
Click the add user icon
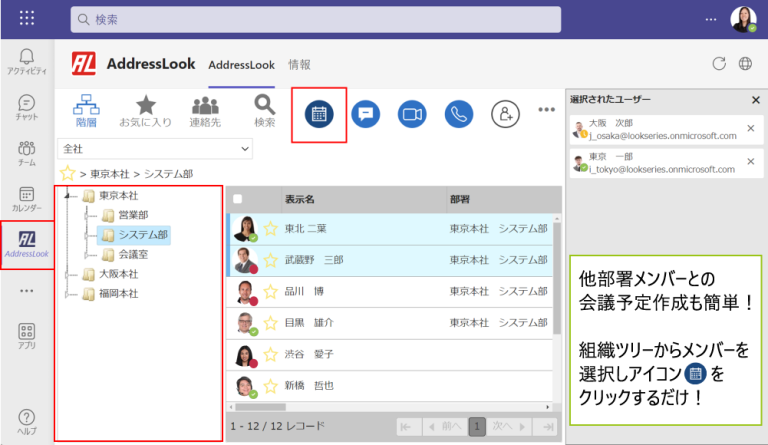(505, 114)
